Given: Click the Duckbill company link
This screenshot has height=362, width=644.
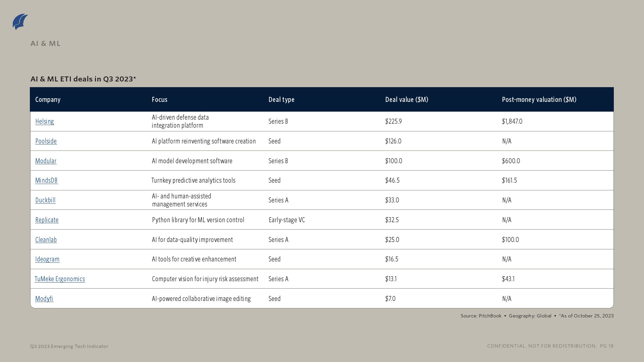Looking at the screenshot, I should coord(45,200).
